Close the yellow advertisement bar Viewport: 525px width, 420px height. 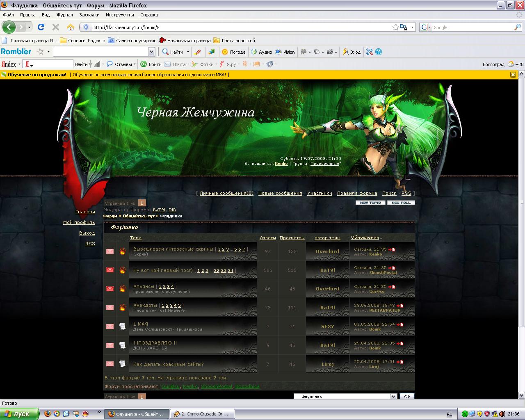click(x=513, y=75)
